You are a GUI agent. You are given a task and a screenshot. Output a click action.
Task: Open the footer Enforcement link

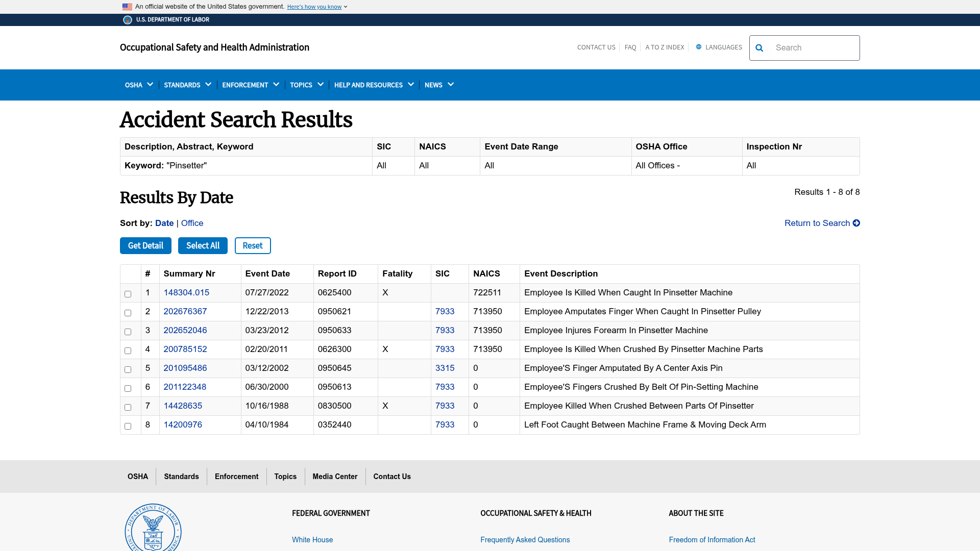[x=236, y=477]
